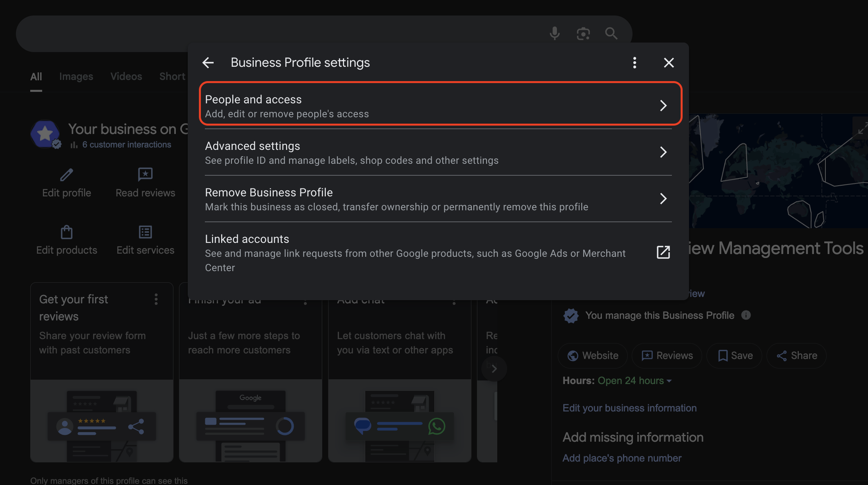Click the Edit products bag icon
Viewport: 868px width, 485px height.
(66, 232)
